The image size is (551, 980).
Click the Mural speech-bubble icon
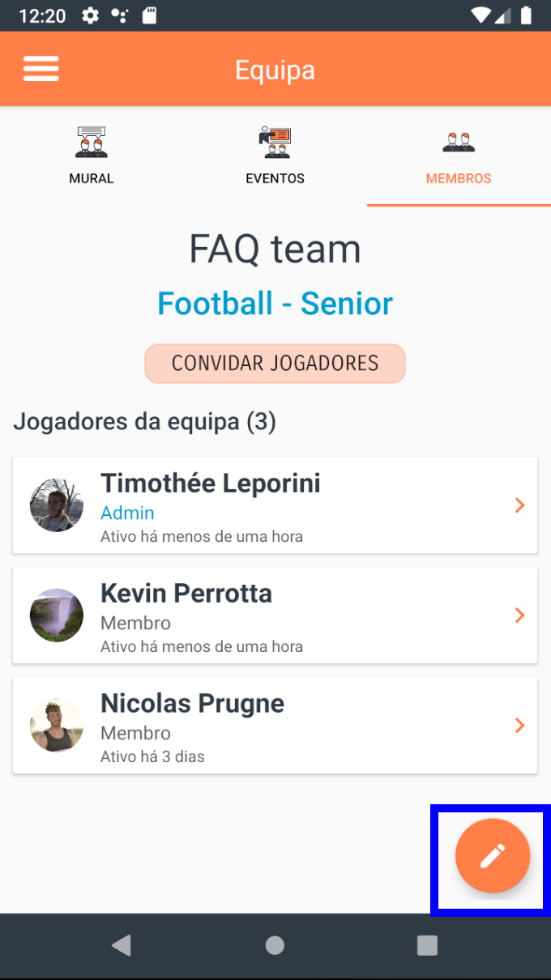91,142
